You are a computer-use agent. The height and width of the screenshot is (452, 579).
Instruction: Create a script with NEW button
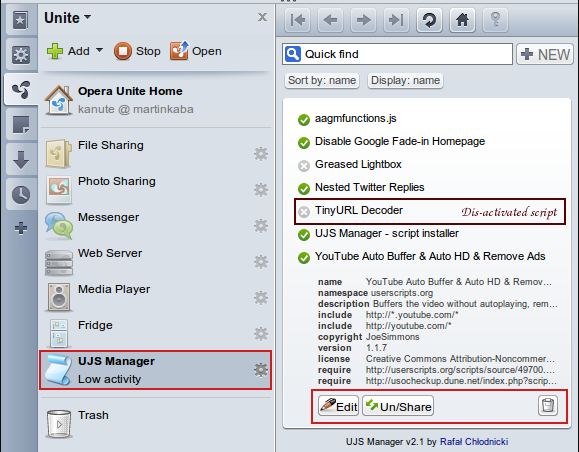[x=545, y=55]
